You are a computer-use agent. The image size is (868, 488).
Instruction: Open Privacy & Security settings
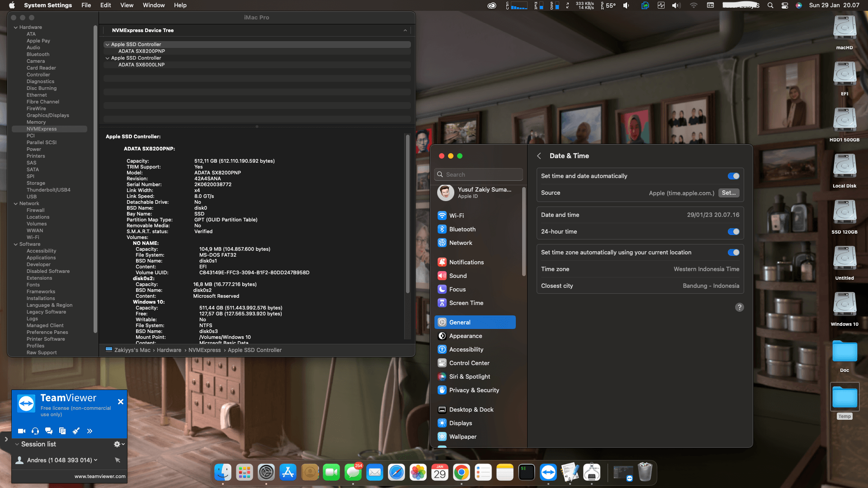[x=475, y=390]
